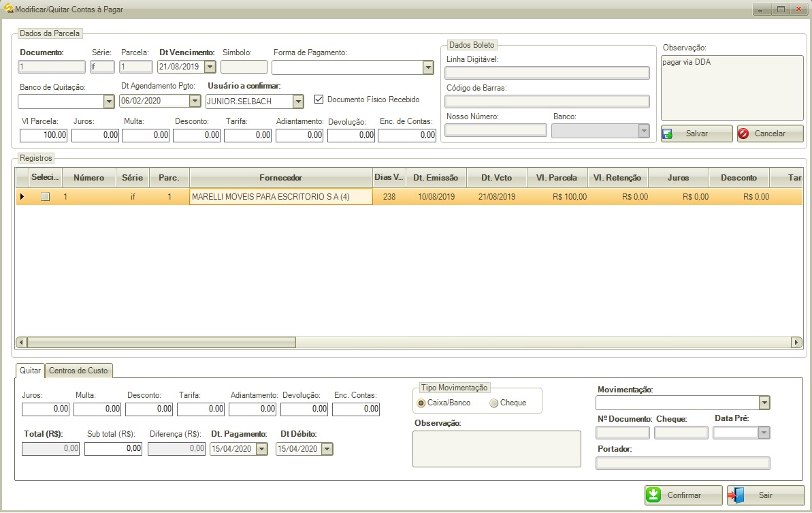Click the Símbolo input field
This screenshot has width=812, height=513.
point(244,67)
